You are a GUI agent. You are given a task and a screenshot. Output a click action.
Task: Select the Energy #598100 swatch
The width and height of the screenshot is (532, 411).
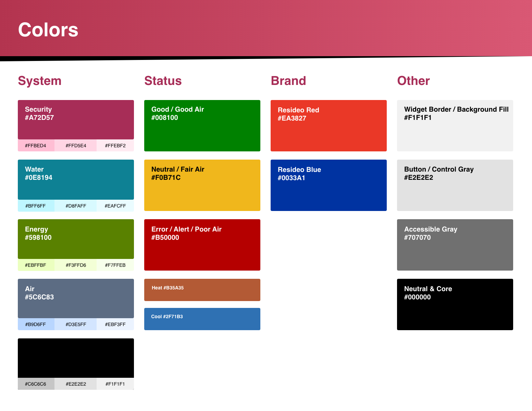click(76, 239)
